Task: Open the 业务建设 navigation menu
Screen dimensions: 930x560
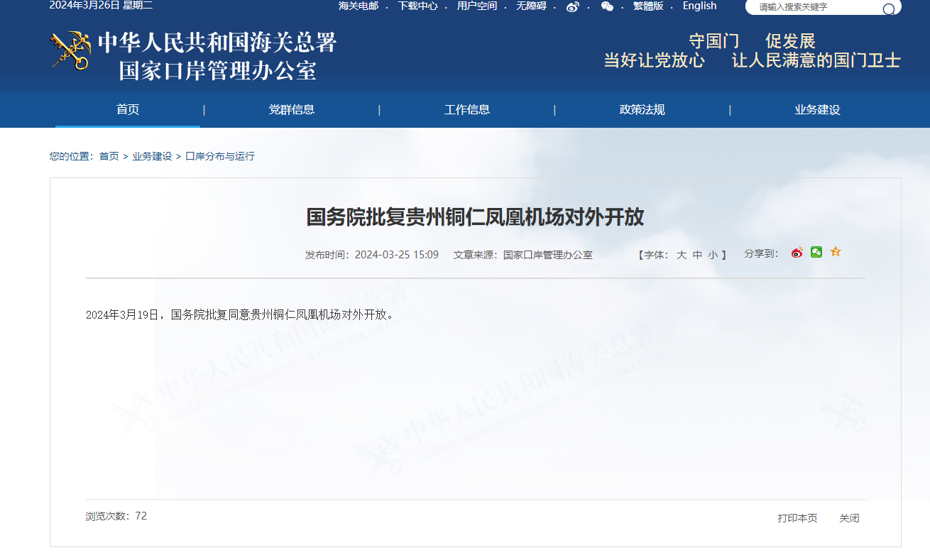Action: pos(816,110)
